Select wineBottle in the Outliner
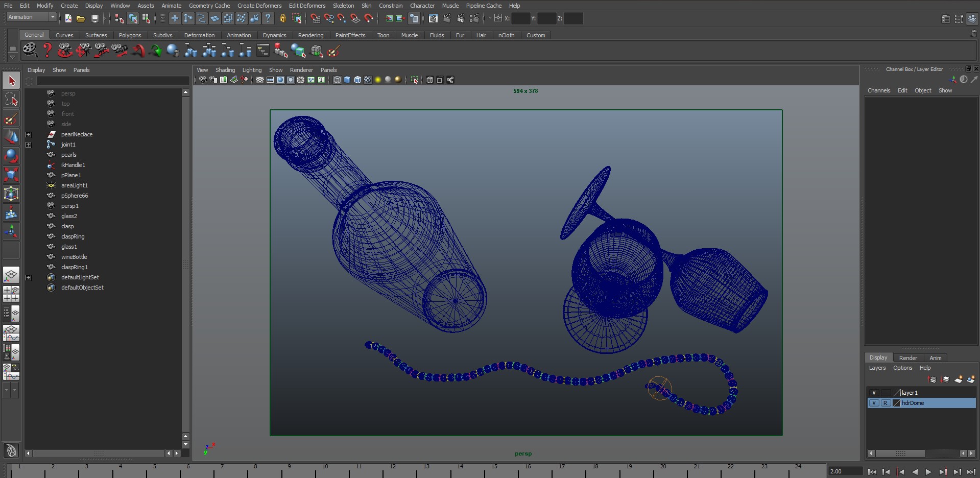Screen dimensions: 980x478 point(74,257)
